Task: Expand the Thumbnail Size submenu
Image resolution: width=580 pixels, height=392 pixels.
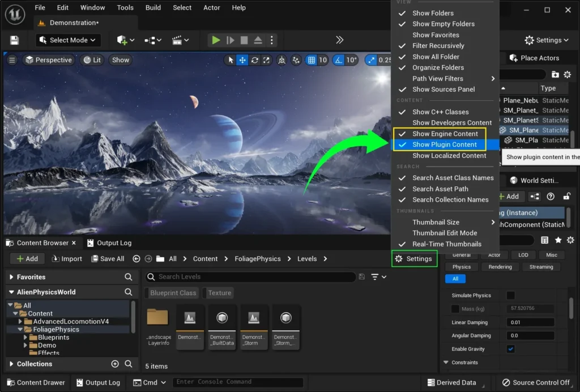Action: point(436,222)
